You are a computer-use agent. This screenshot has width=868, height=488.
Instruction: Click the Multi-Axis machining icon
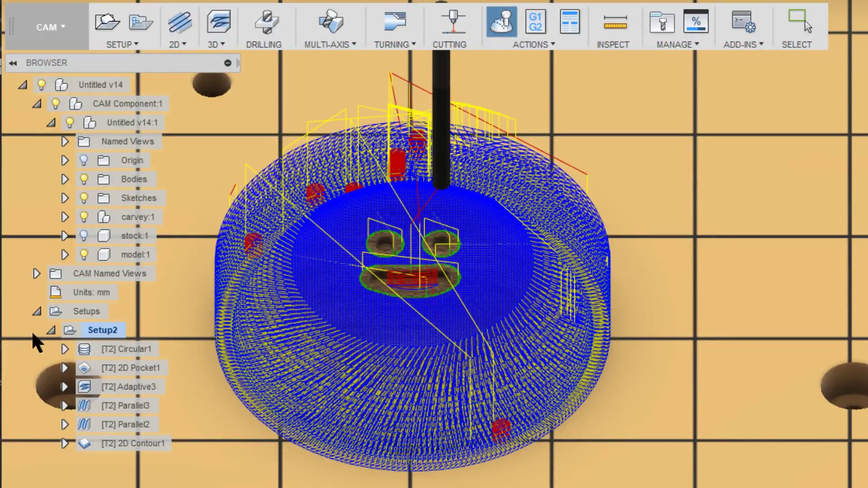click(x=330, y=21)
